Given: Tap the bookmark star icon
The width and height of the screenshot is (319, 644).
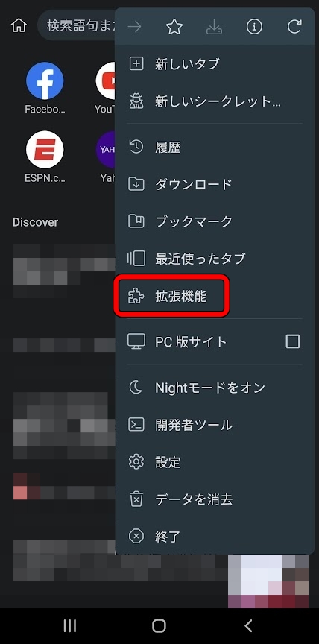Looking at the screenshot, I should (174, 27).
